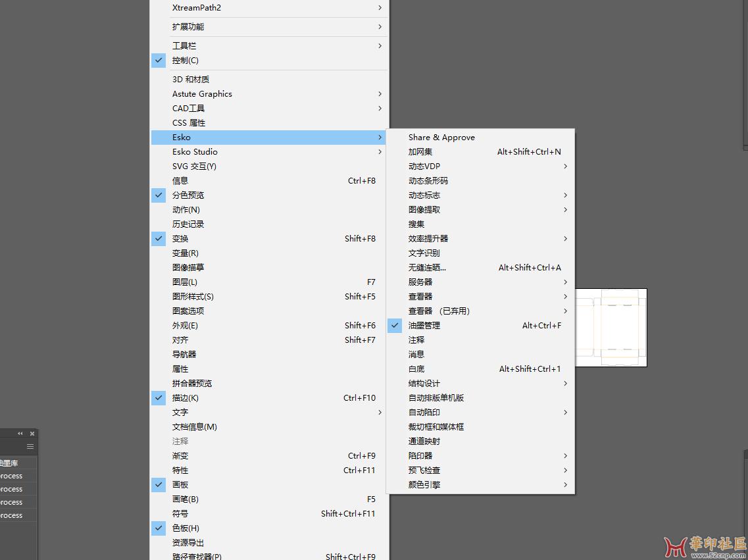Open the 变量(R) panel
748x560 pixels.
[x=270, y=253]
